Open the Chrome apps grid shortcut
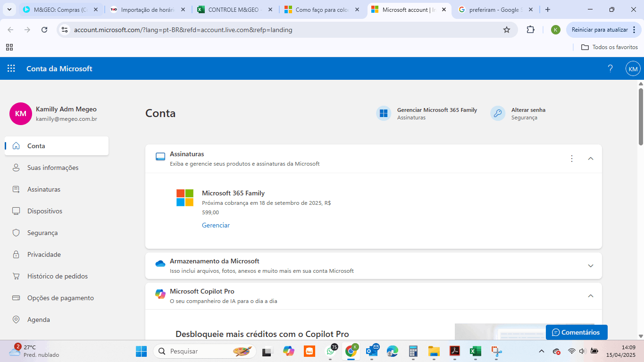Viewport: 644px width, 362px height. (x=9, y=47)
